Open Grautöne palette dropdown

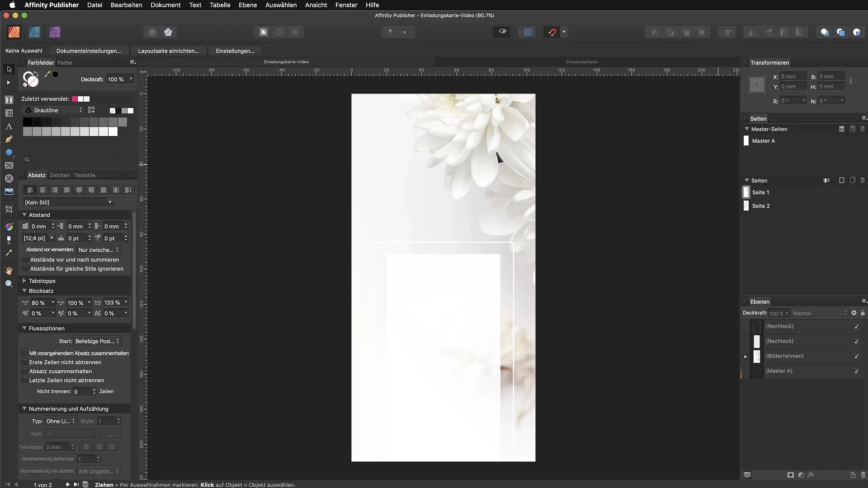click(53, 110)
